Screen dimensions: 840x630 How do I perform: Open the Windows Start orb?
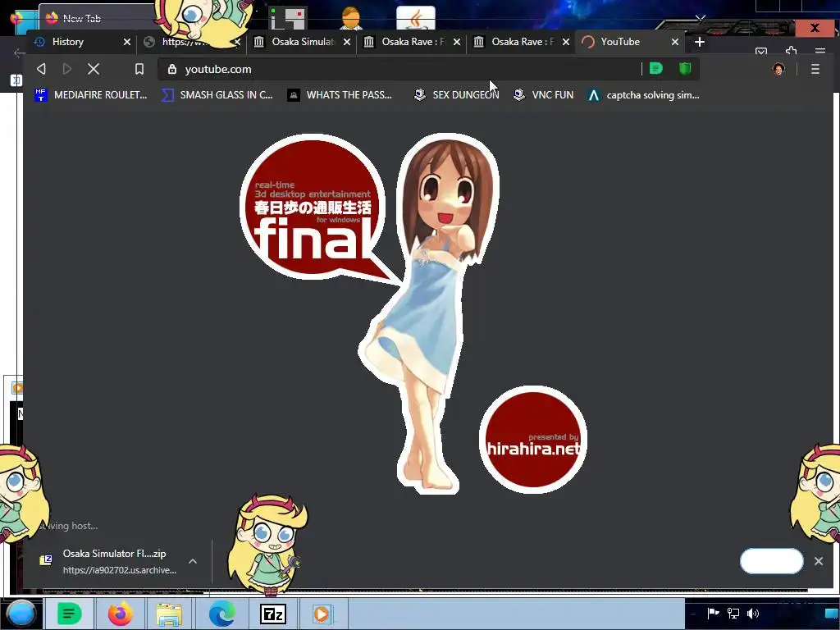(21, 614)
